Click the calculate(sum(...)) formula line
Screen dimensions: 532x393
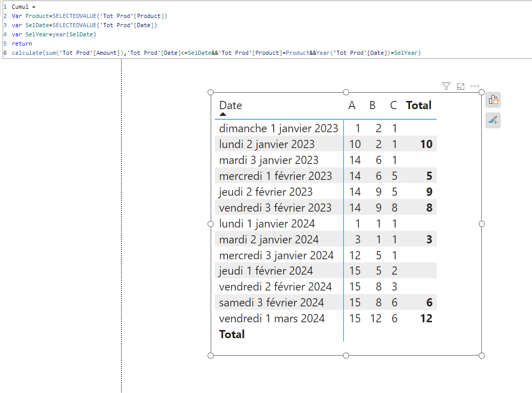[x=216, y=53]
